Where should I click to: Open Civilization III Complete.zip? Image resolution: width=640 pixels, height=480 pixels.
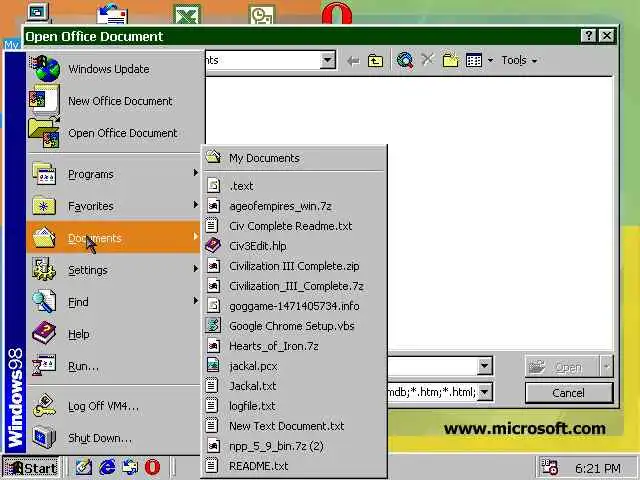(x=294, y=266)
